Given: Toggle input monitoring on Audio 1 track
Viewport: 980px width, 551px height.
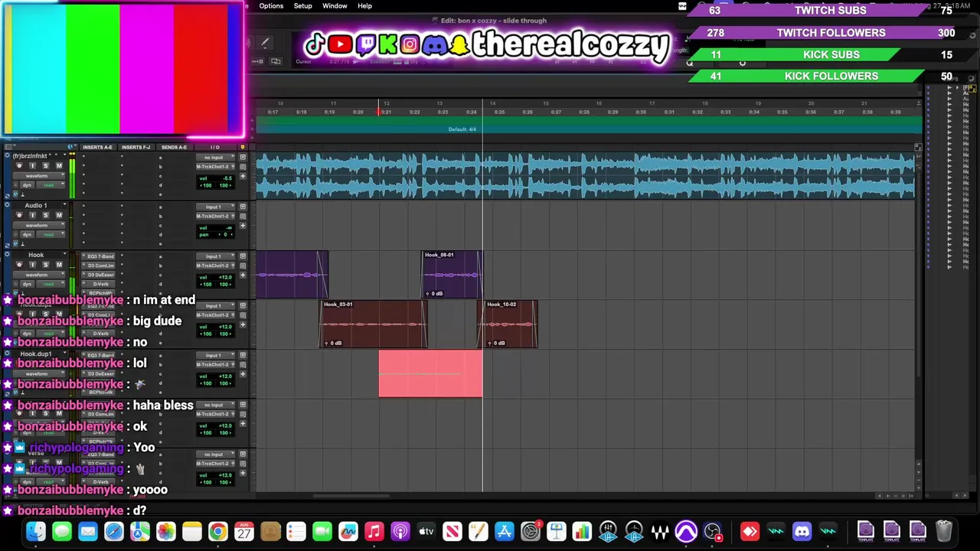Looking at the screenshot, I should [32, 215].
